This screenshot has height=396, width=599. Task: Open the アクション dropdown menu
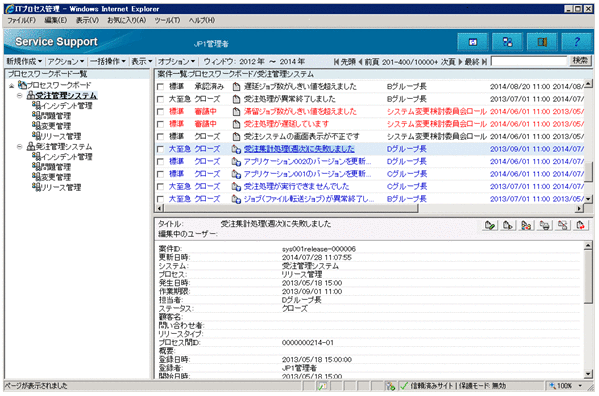(x=65, y=61)
